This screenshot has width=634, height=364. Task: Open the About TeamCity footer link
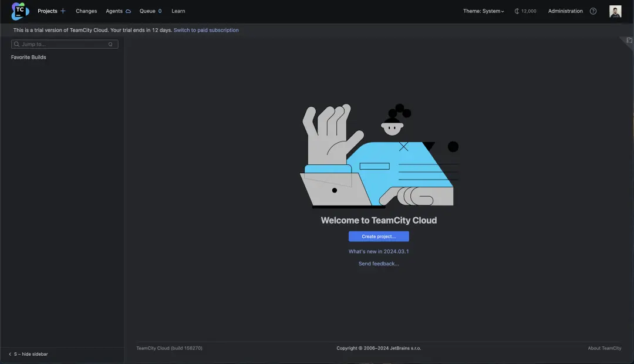point(605,348)
